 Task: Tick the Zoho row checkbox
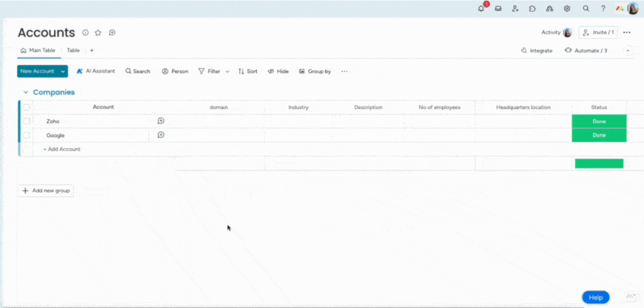pyautogui.click(x=26, y=121)
